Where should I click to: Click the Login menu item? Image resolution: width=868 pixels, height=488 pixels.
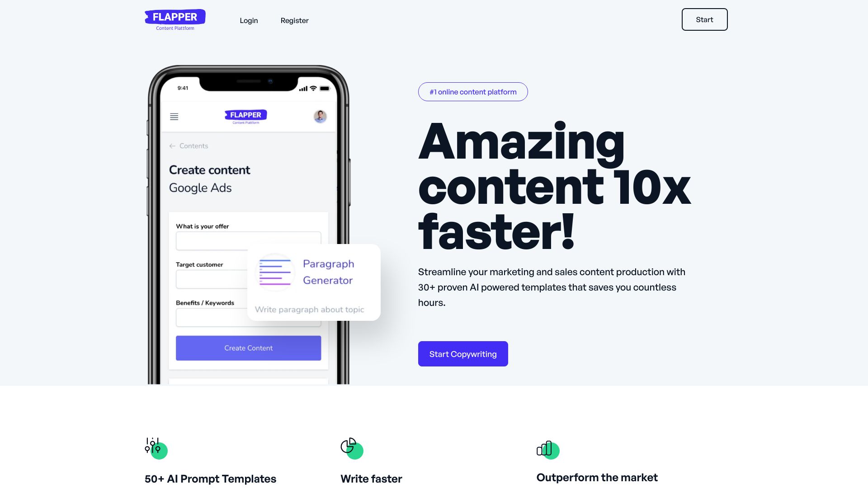click(x=249, y=20)
